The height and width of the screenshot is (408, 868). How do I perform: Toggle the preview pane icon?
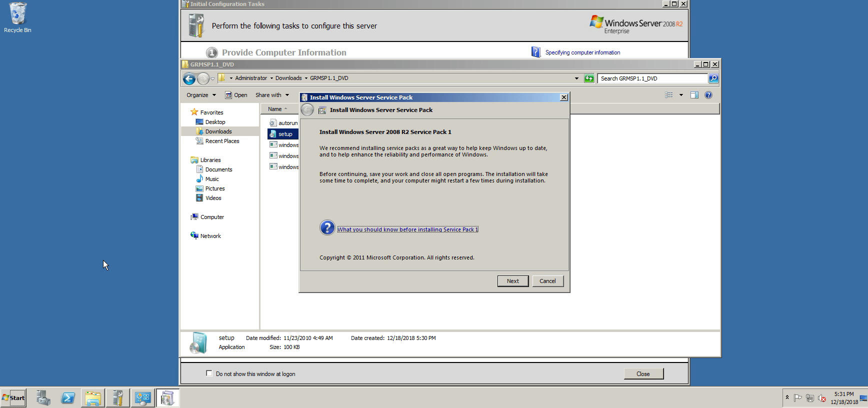(x=694, y=95)
